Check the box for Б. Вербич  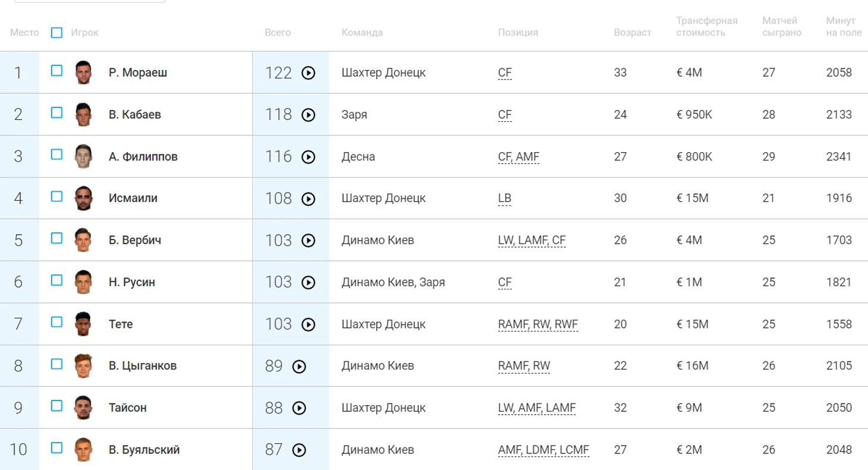(56, 238)
